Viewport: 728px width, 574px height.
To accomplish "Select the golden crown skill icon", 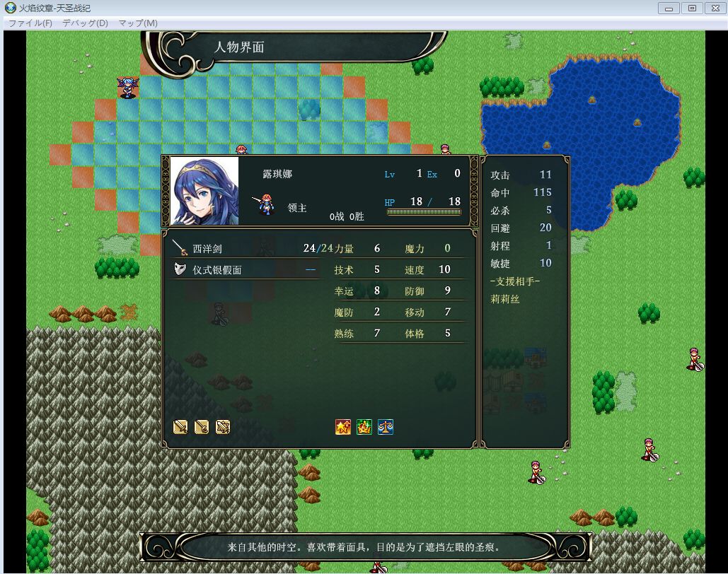I will [364, 427].
